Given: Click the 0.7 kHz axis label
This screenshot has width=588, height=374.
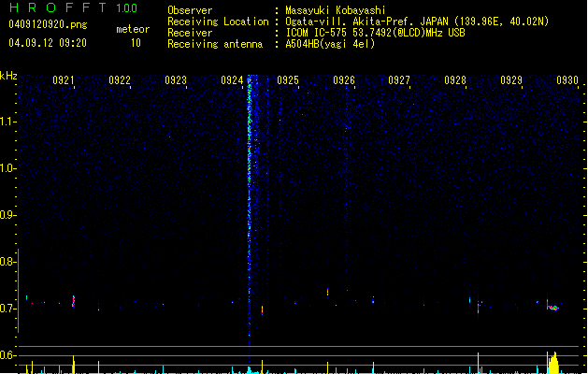Looking at the screenshot, I should coord(7,309).
